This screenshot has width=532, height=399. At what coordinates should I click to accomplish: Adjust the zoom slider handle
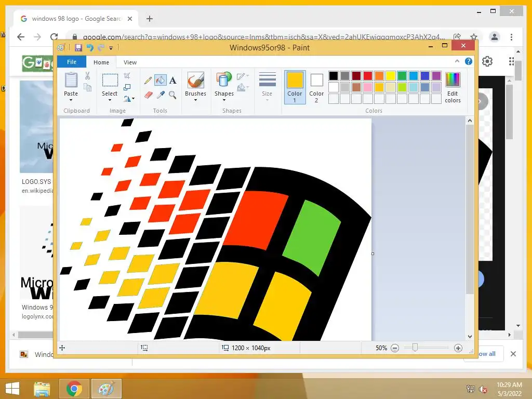click(x=415, y=348)
